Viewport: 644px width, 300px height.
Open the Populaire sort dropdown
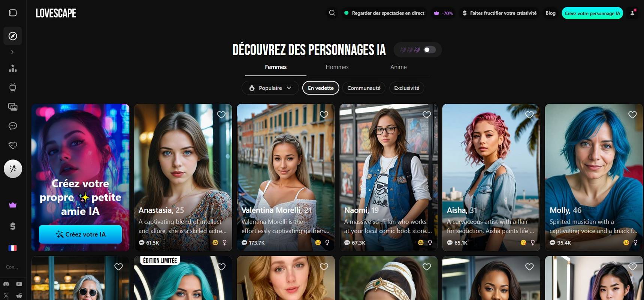[270, 88]
